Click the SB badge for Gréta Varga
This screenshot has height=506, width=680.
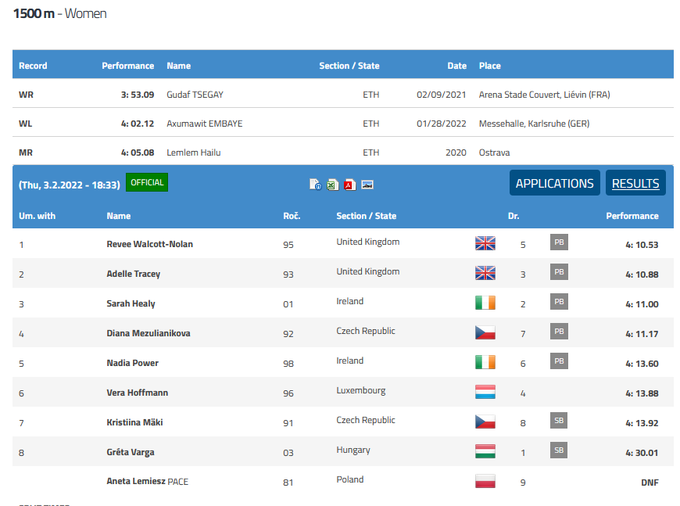[559, 450]
